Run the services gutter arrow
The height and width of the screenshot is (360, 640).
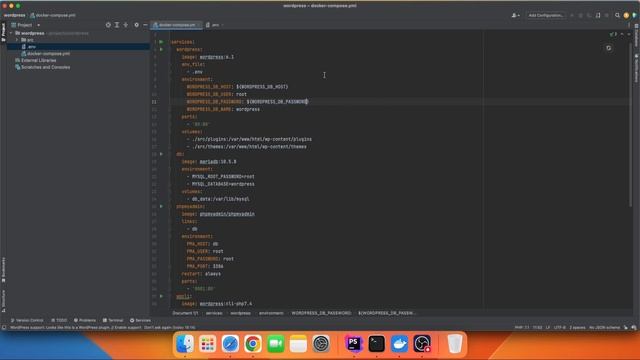[161, 42]
